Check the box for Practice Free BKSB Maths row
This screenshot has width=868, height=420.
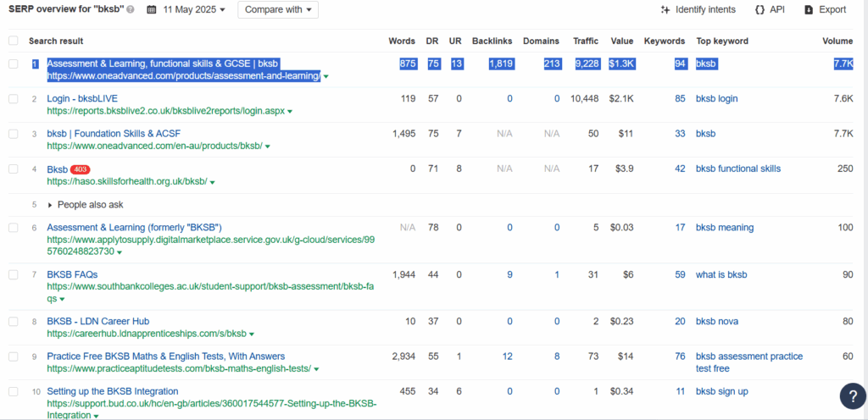pos(14,356)
